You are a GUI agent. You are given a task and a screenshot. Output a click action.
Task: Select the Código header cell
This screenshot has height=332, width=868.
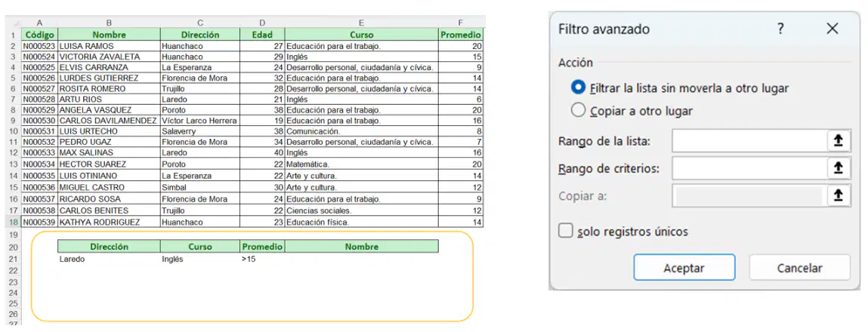click(39, 34)
